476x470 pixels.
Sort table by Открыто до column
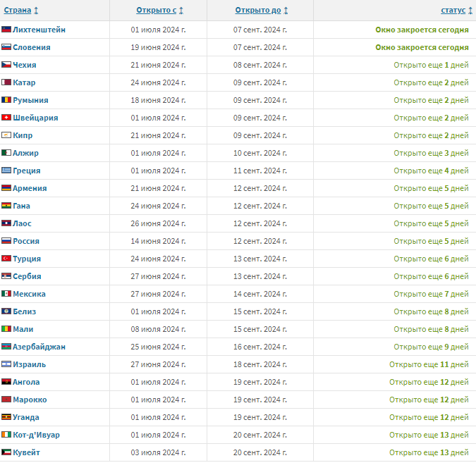(257, 11)
